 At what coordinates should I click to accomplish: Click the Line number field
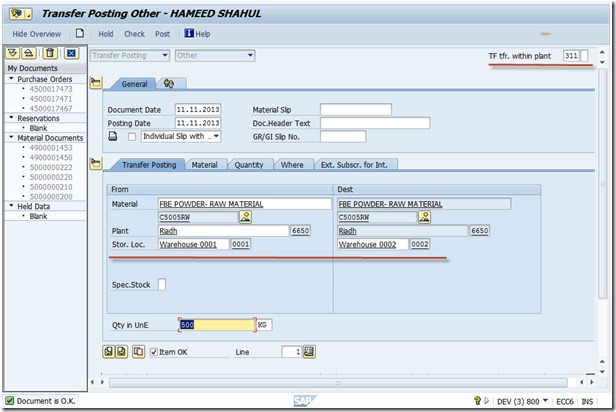292,352
